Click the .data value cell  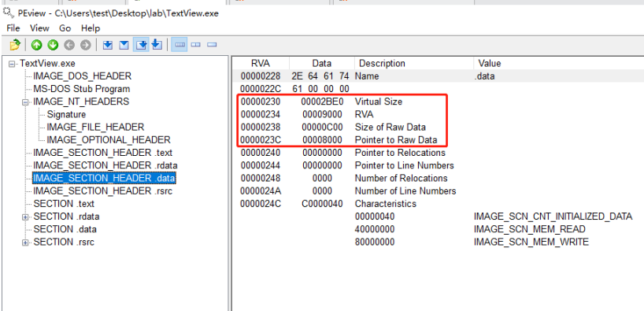[x=484, y=76]
